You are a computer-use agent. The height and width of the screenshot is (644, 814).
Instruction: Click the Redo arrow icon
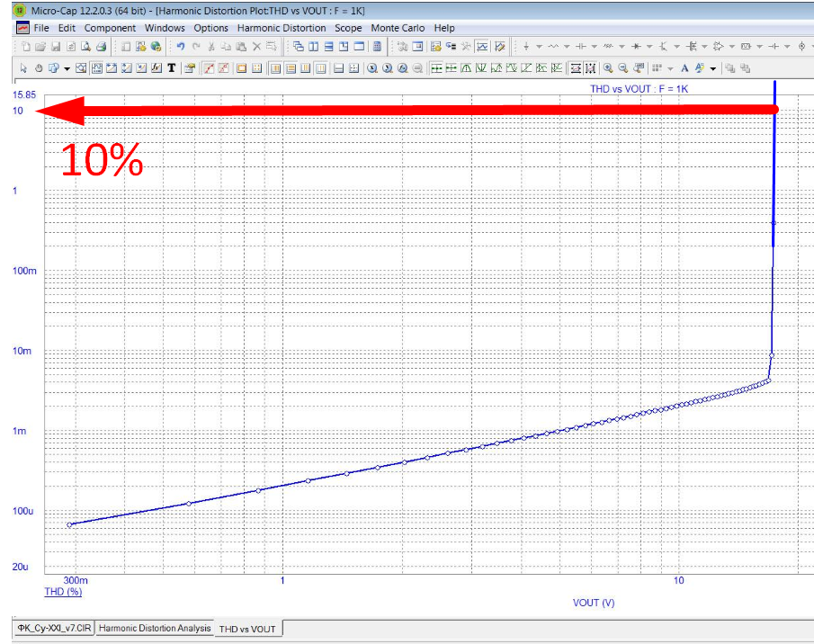[x=196, y=47]
